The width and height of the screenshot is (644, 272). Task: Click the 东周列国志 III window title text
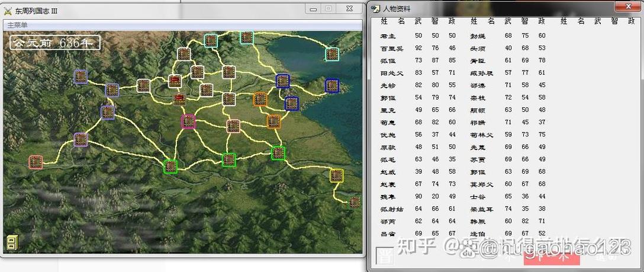coord(36,11)
